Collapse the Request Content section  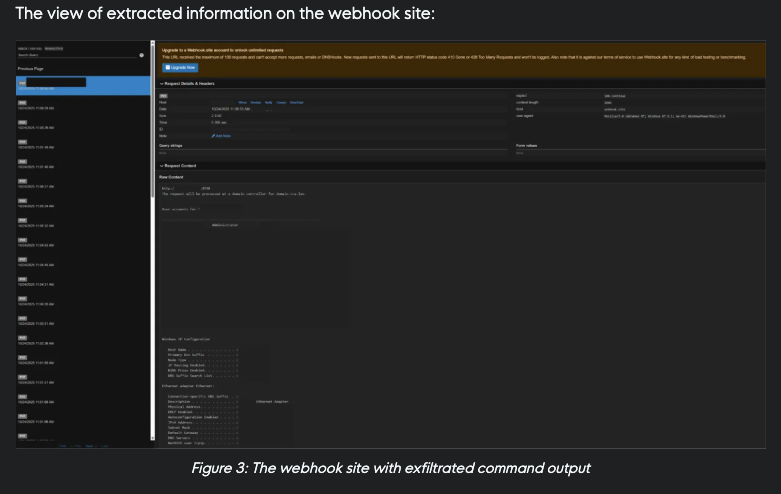point(178,166)
